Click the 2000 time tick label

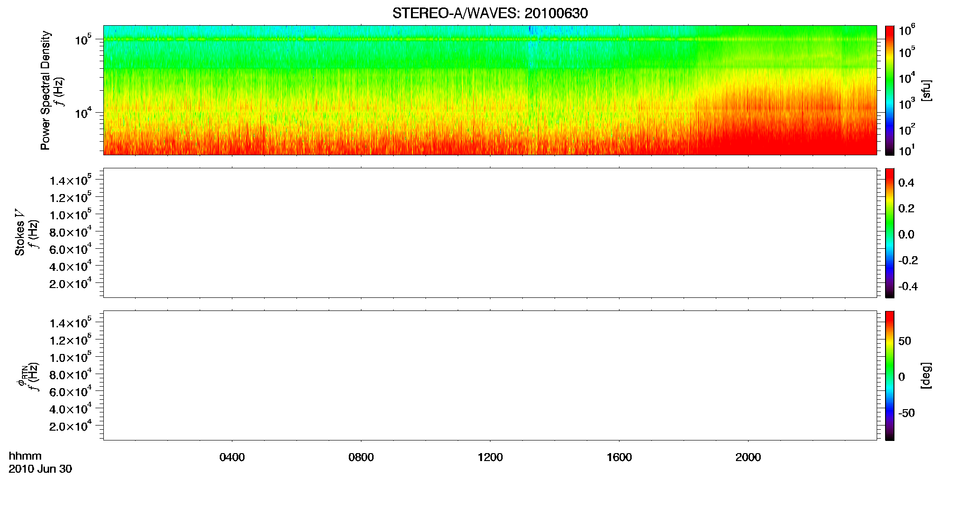pyautogui.click(x=748, y=457)
